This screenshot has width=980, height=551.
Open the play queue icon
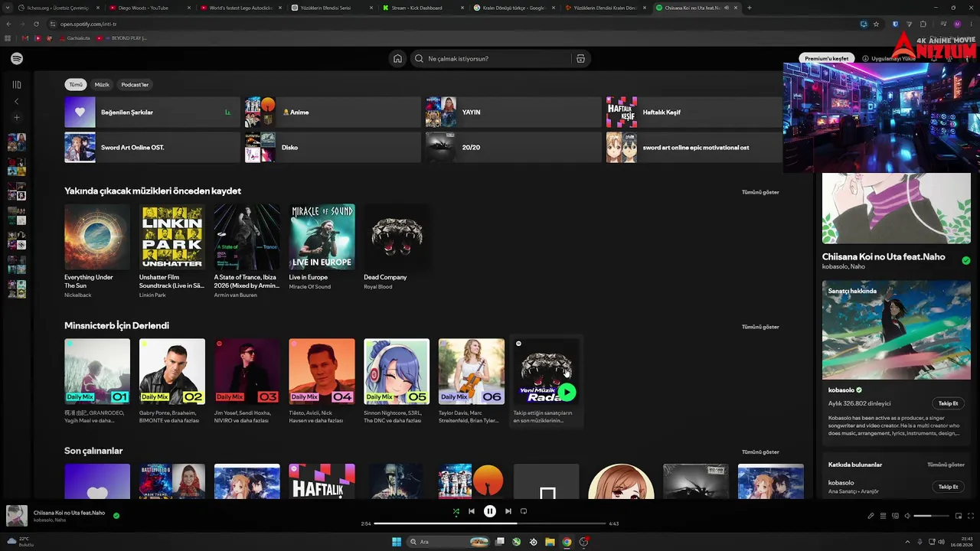tap(883, 516)
